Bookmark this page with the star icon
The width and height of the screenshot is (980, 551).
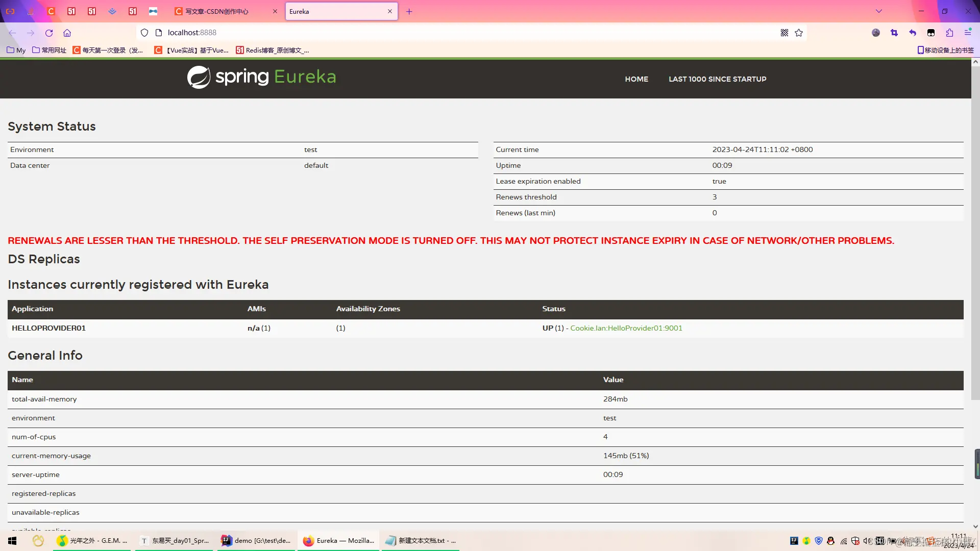pos(799,33)
